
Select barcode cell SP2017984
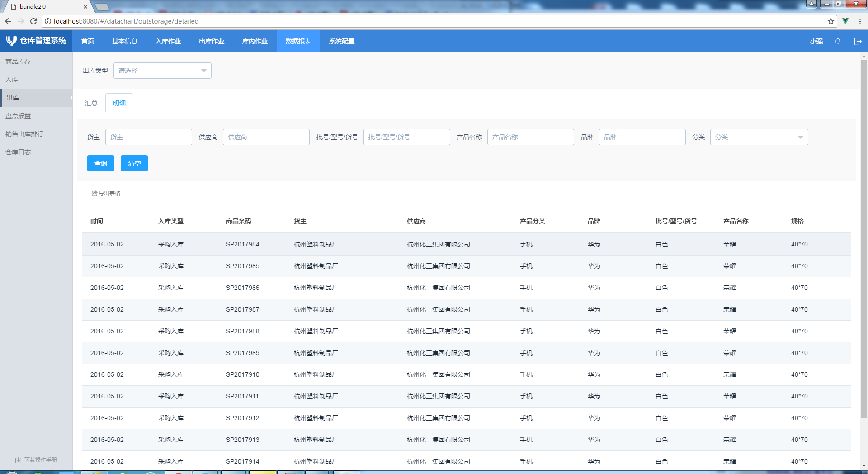(243, 244)
